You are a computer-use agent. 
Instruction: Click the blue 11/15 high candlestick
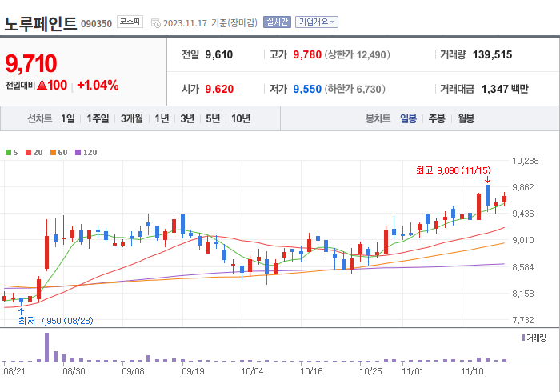(487, 198)
